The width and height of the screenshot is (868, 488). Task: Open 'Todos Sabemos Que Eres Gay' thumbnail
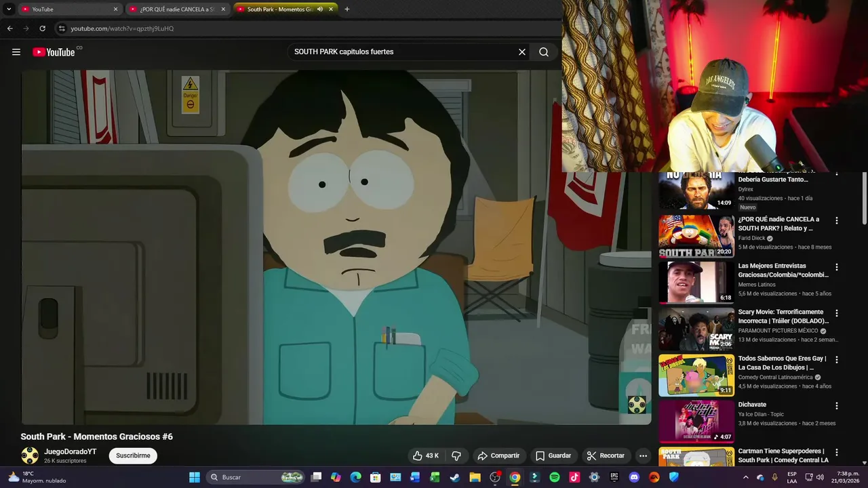696,375
